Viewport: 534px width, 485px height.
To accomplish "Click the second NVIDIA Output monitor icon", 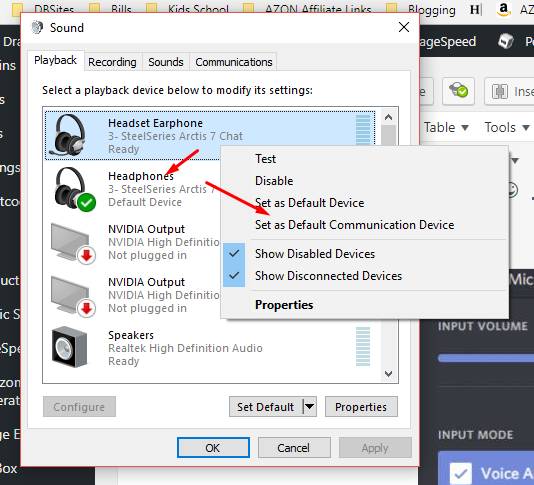I will click(73, 296).
